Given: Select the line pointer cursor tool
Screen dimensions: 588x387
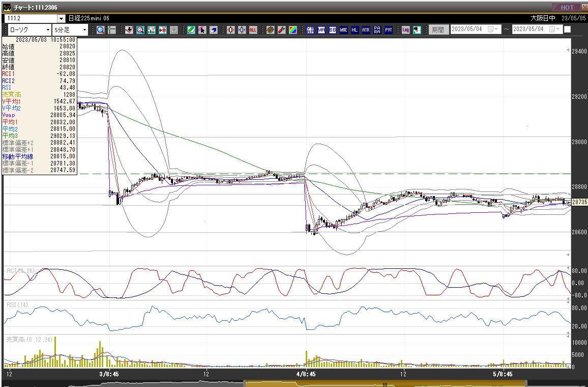Looking at the screenshot, I should pos(202,30).
